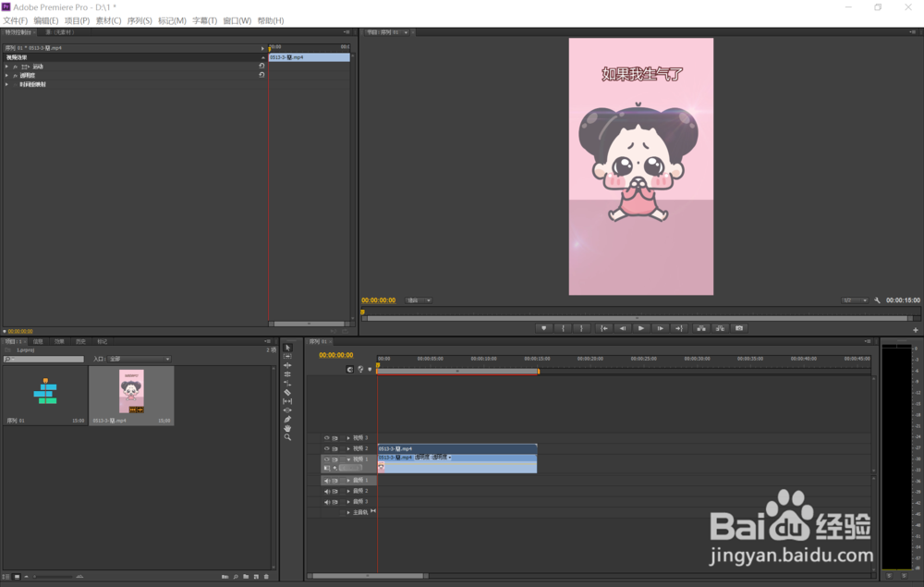
Task: Open the 编辑(E) menu
Action: click(x=46, y=20)
